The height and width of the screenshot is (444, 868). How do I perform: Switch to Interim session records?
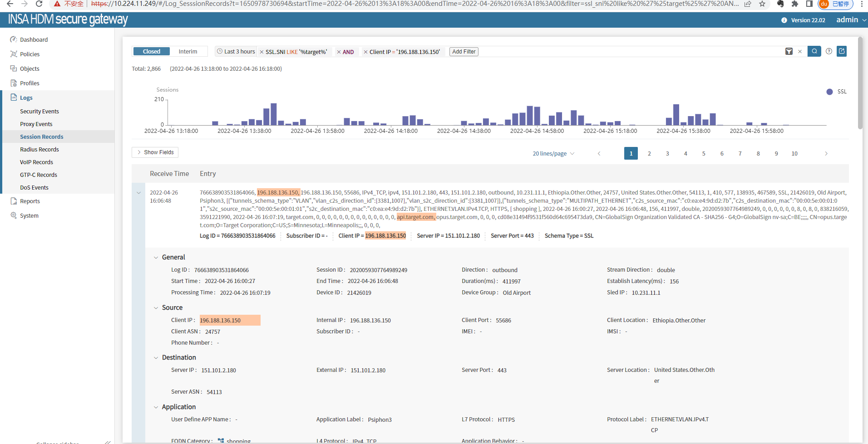(187, 52)
